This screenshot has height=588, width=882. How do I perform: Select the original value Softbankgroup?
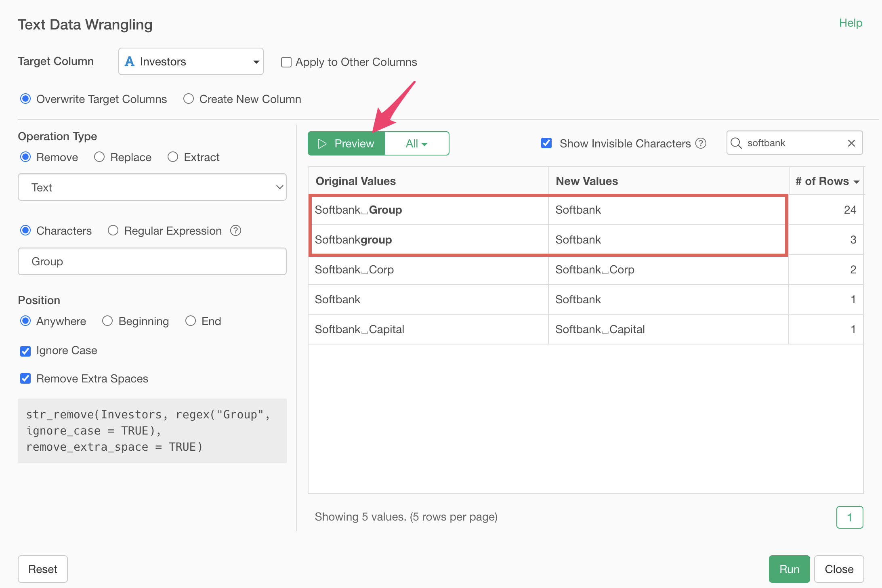point(353,240)
